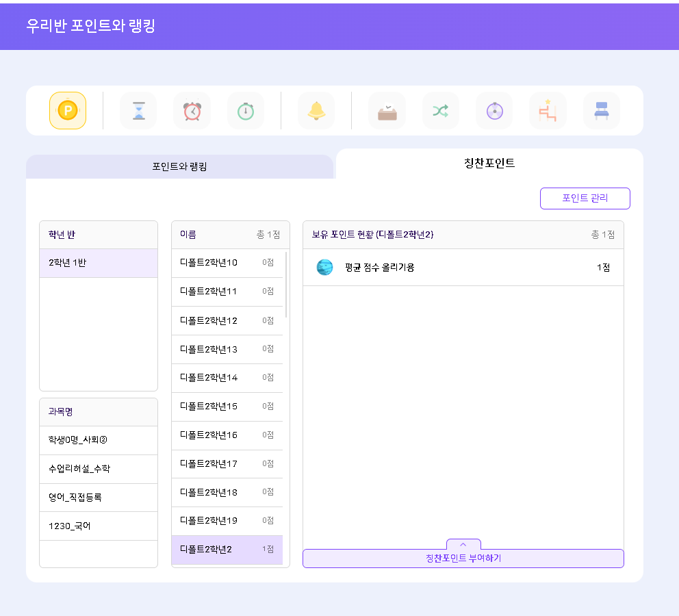
Task: Choose the 1230_국어 subject
Action: click(99, 526)
